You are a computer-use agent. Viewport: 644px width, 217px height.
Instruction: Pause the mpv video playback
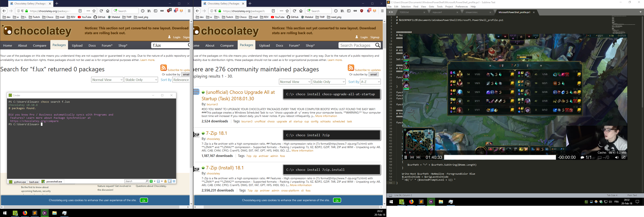click(x=406, y=157)
